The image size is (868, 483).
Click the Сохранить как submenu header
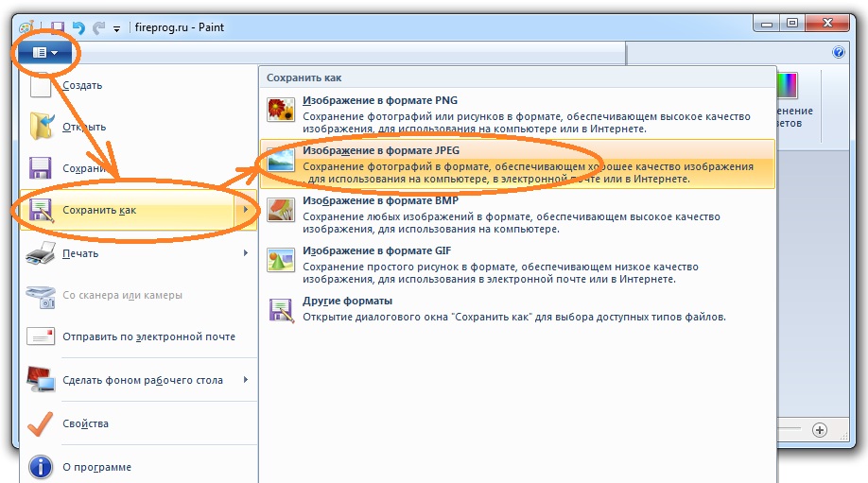tap(304, 78)
